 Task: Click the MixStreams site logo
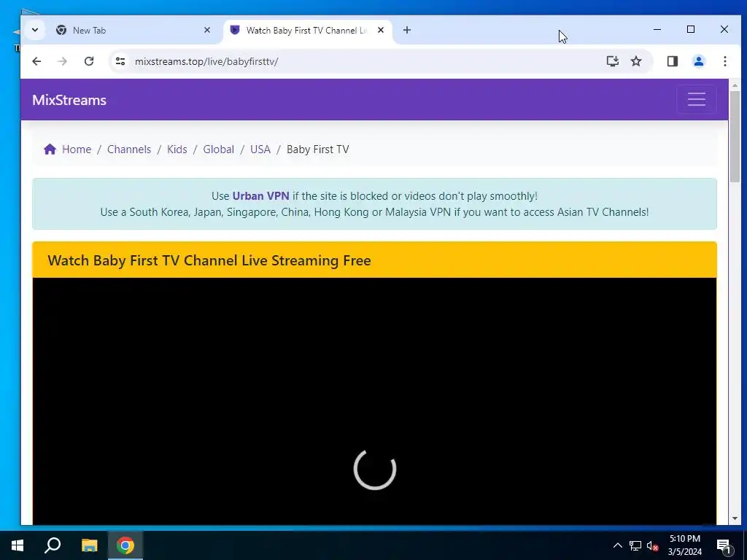tap(69, 100)
